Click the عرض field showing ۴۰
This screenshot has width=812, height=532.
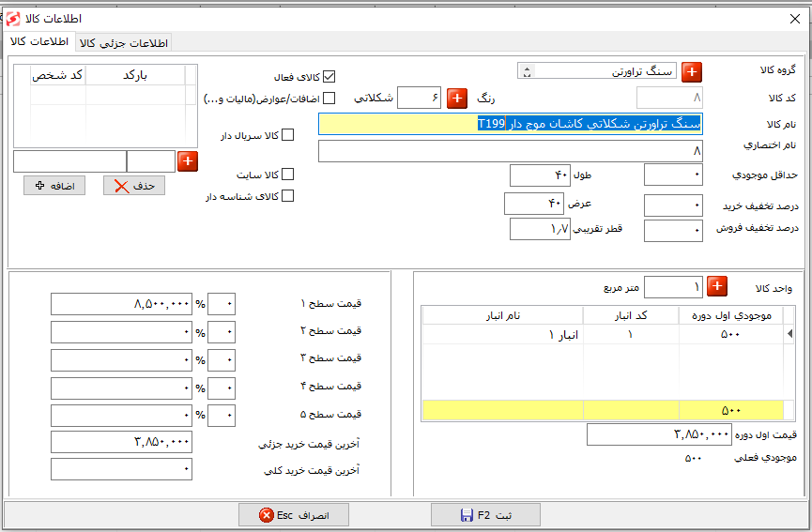534,204
